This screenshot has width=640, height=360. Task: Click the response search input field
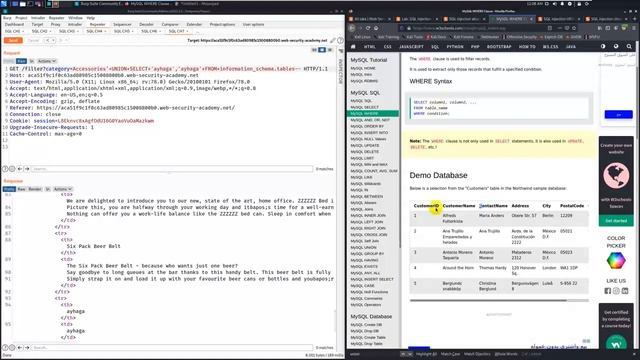172,348
